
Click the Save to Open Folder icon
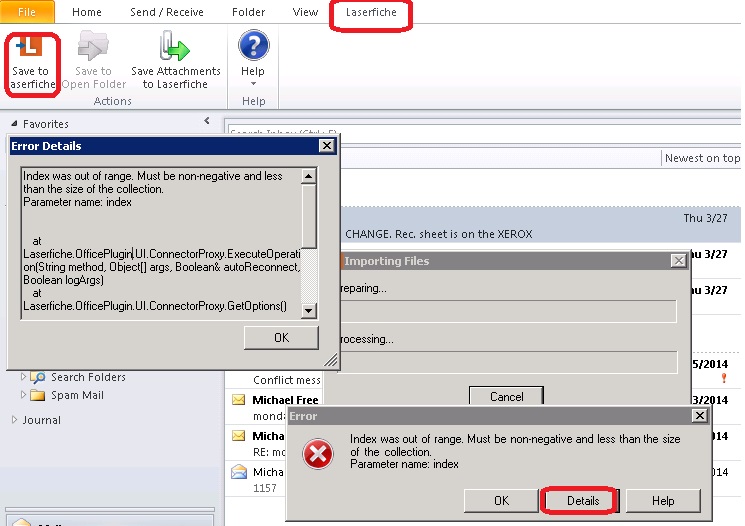tap(93, 46)
